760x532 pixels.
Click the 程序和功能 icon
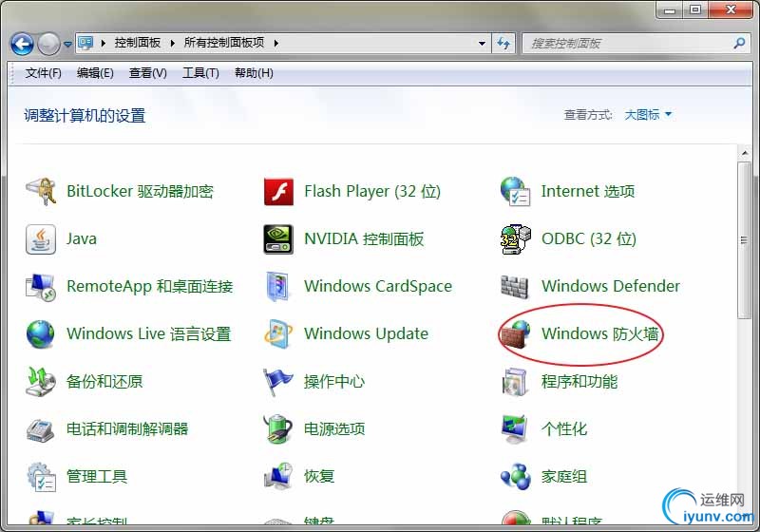[515, 381]
